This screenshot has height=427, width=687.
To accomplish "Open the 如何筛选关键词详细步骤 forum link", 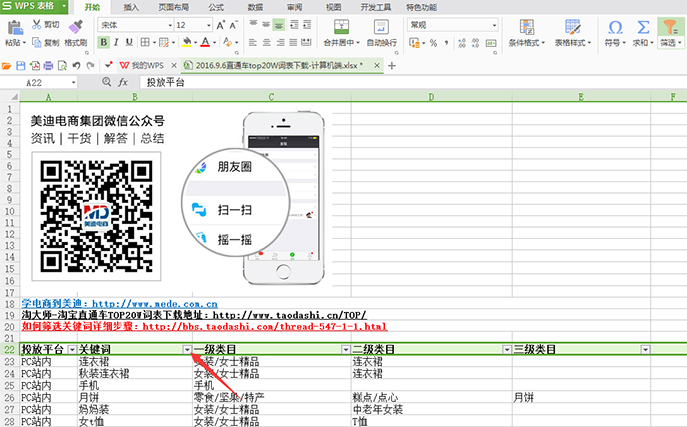I will point(205,326).
